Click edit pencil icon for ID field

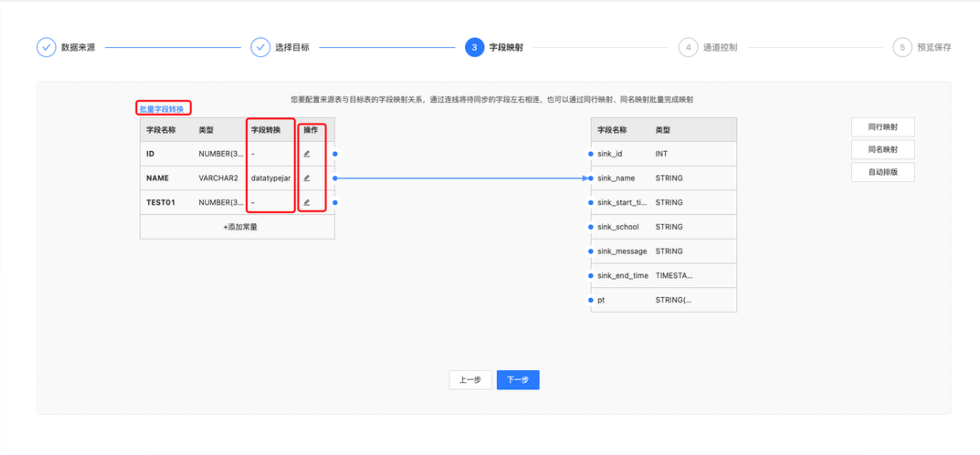coord(307,154)
